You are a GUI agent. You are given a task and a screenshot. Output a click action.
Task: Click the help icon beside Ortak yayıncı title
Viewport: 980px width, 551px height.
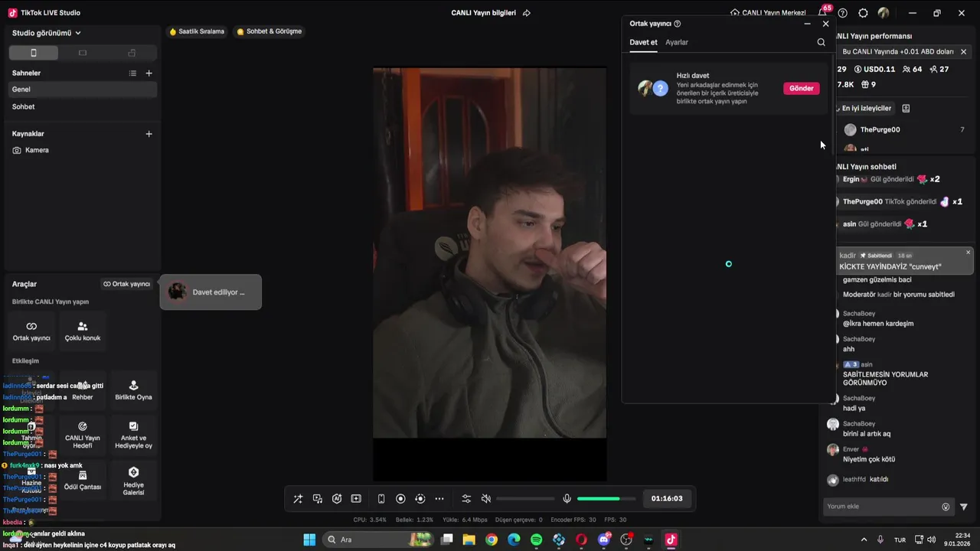point(677,24)
